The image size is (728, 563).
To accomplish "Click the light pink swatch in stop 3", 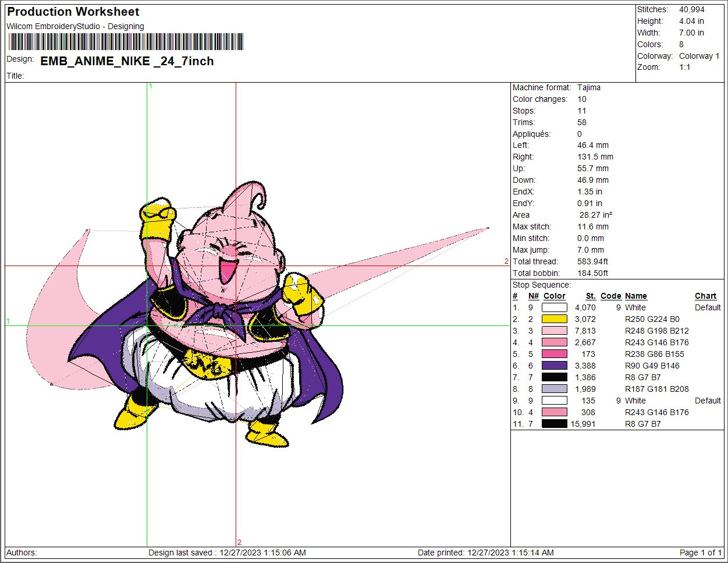I will pos(554,331).
